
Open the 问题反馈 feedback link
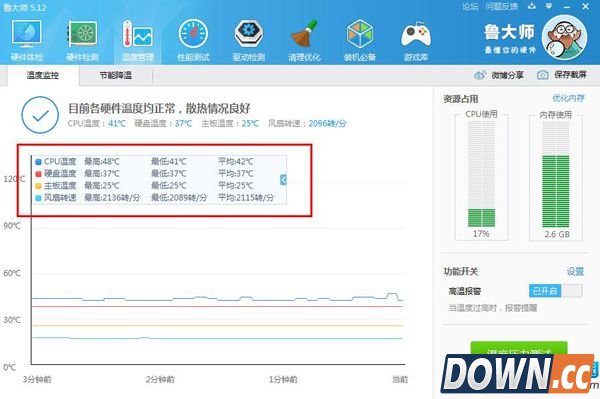(502, 7)
